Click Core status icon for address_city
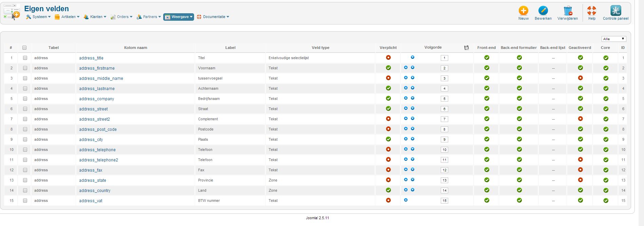Image resolution: width=644 pixels, height=226 pixels. pyautogui.click(x=606, y=139)
